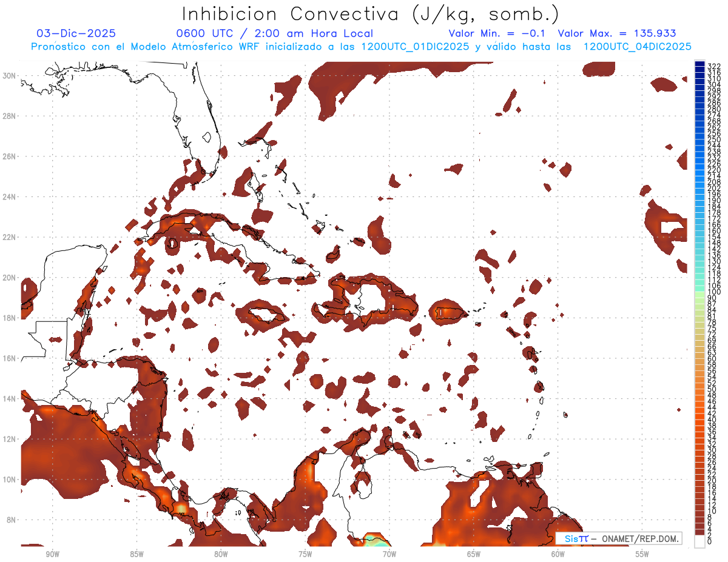Click the 30N latitude label
728x562 pixels.
(x=9, y=75)
